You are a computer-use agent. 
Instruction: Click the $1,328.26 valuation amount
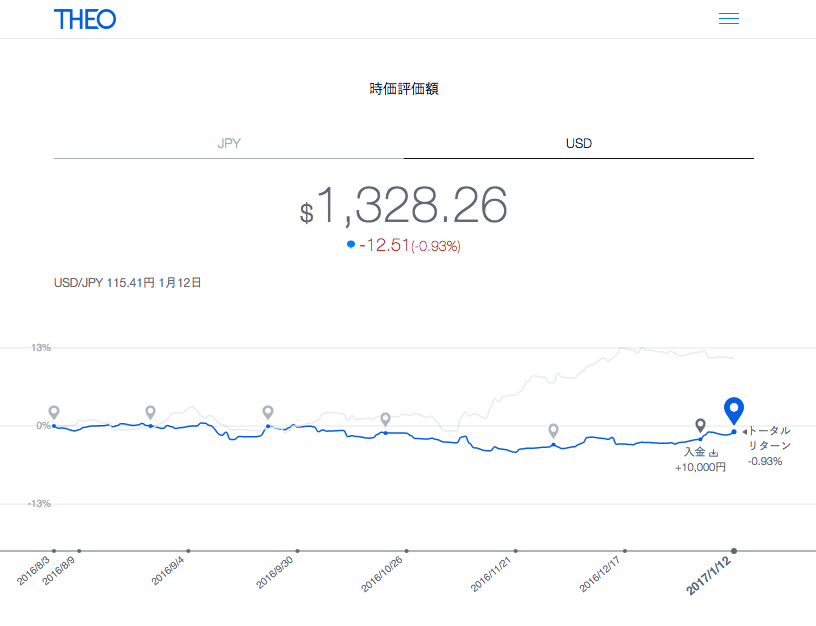(x=403, y=206)
